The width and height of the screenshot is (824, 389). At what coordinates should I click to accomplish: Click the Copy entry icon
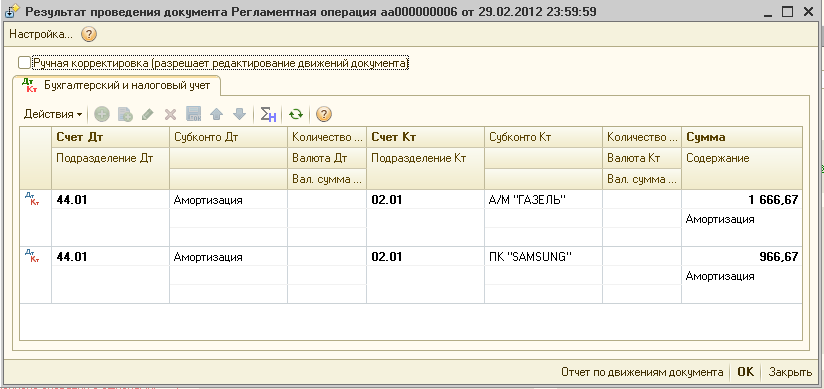125,114
